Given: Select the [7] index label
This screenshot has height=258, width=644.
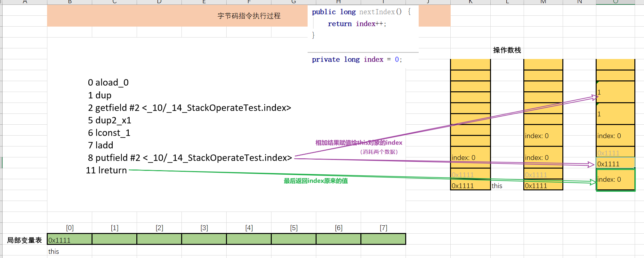Looking at the screenshot, I should point(383,228).
